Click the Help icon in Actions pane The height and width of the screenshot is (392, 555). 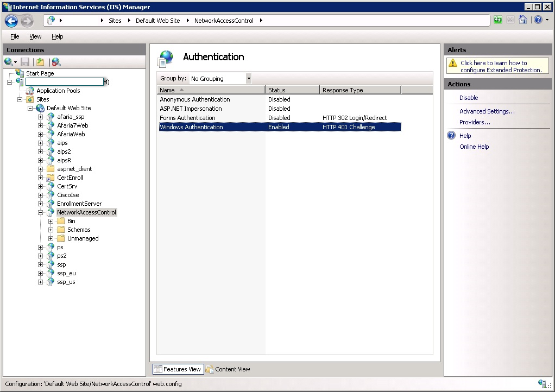(x=451, y=136)
